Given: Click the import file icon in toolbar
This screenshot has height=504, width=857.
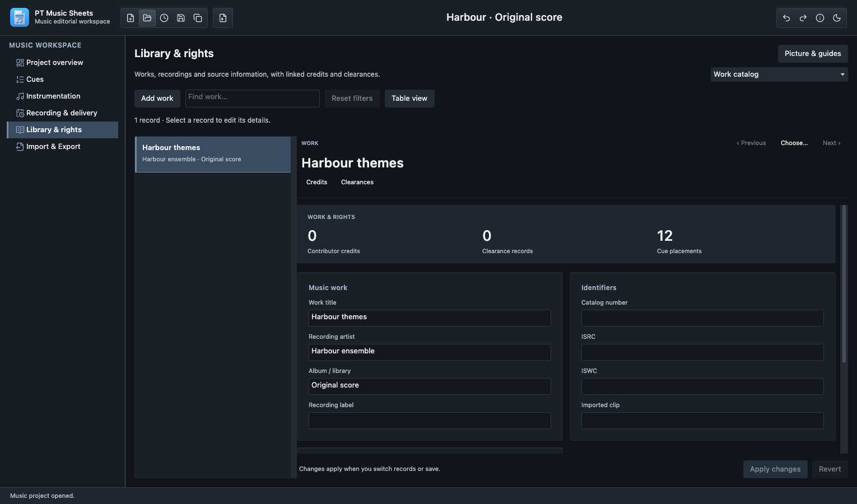Looking at the screenshot, I should pos(223,18).
